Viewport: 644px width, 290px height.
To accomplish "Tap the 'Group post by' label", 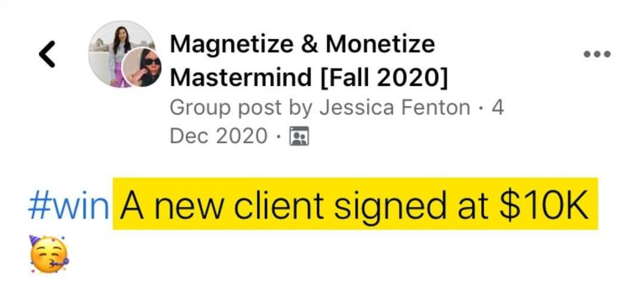I will tap(241, 109).
